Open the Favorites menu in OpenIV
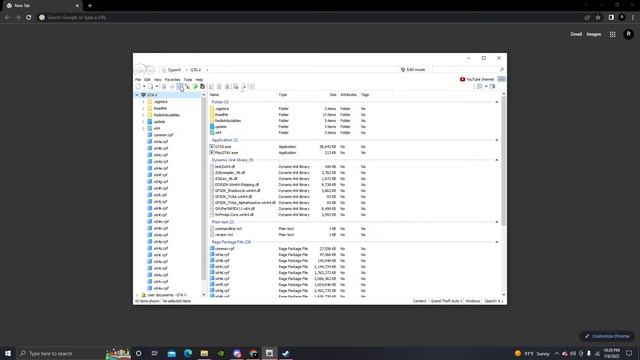Screen dimensions: 640x360 pyautogui.click(x=172, y=80)
